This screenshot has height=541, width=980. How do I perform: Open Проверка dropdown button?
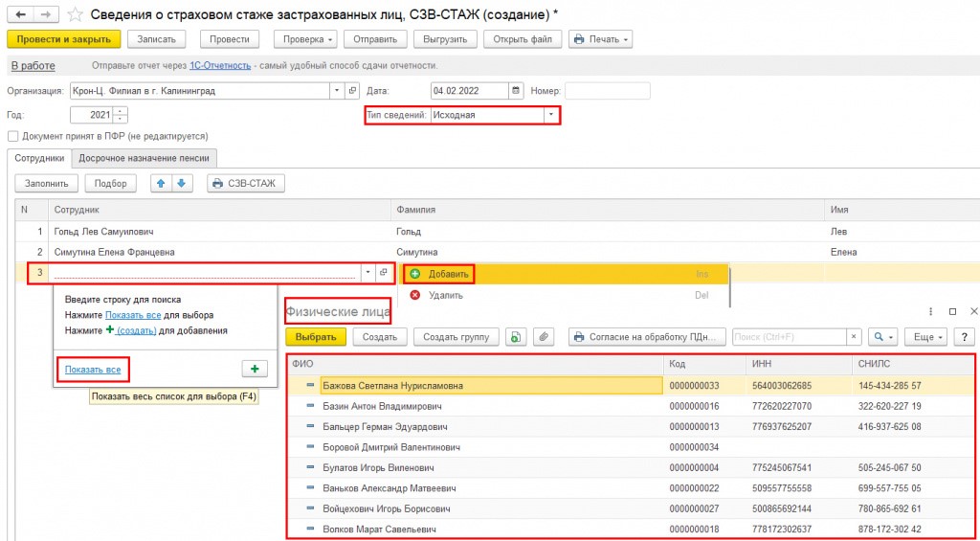[x=305, y=38]
